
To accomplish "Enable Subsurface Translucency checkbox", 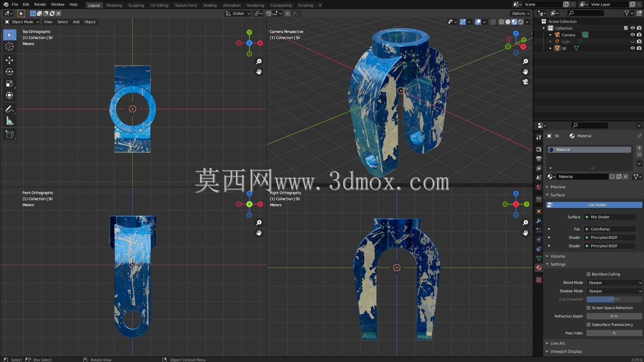I will click(589, 325).
